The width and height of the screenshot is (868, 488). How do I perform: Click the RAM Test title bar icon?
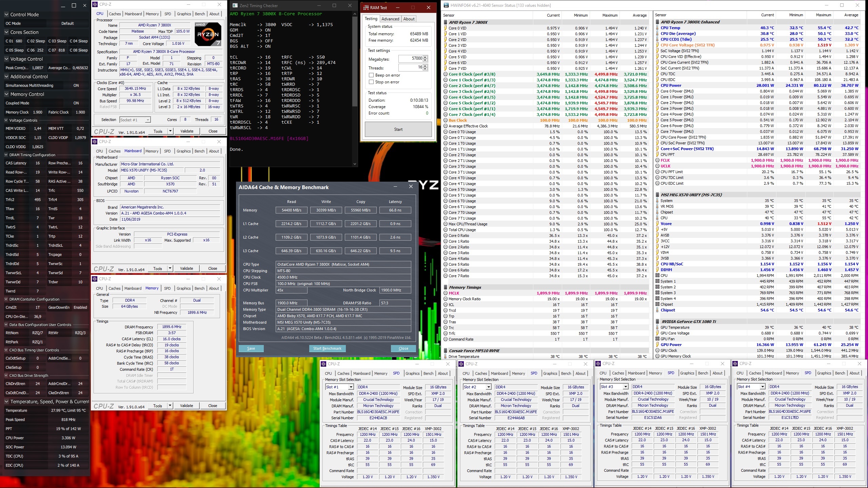(x=366, y=7)
